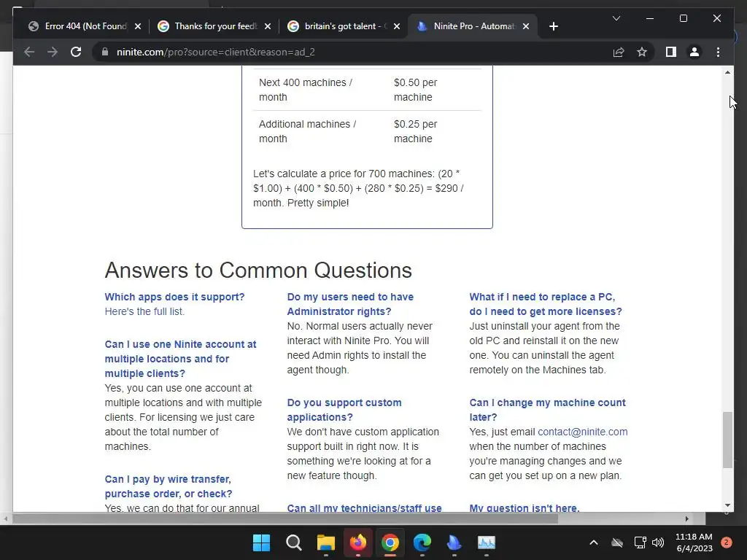Click the vertical scrollbar thumb
Screen dimensions: 747x560
point(727,440)
